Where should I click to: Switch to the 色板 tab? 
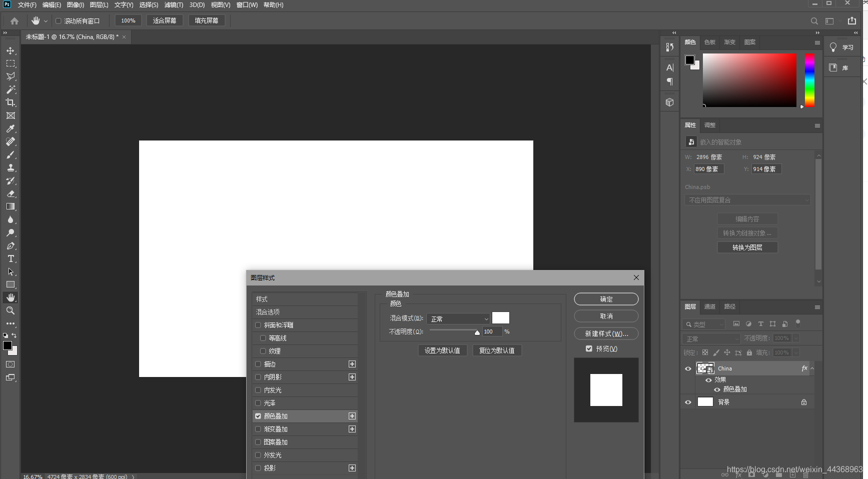(x=710, y=42)
